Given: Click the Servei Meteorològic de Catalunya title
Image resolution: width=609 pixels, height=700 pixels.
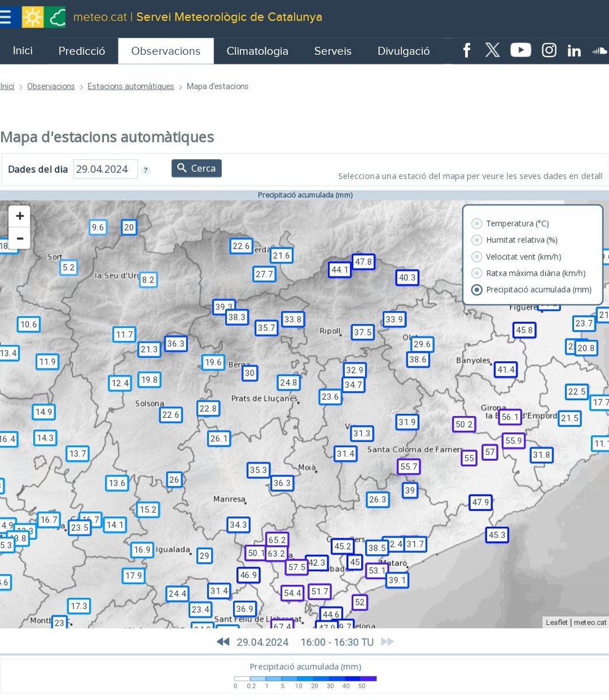Looking at the screenshot, I should [x=229, y=17].
